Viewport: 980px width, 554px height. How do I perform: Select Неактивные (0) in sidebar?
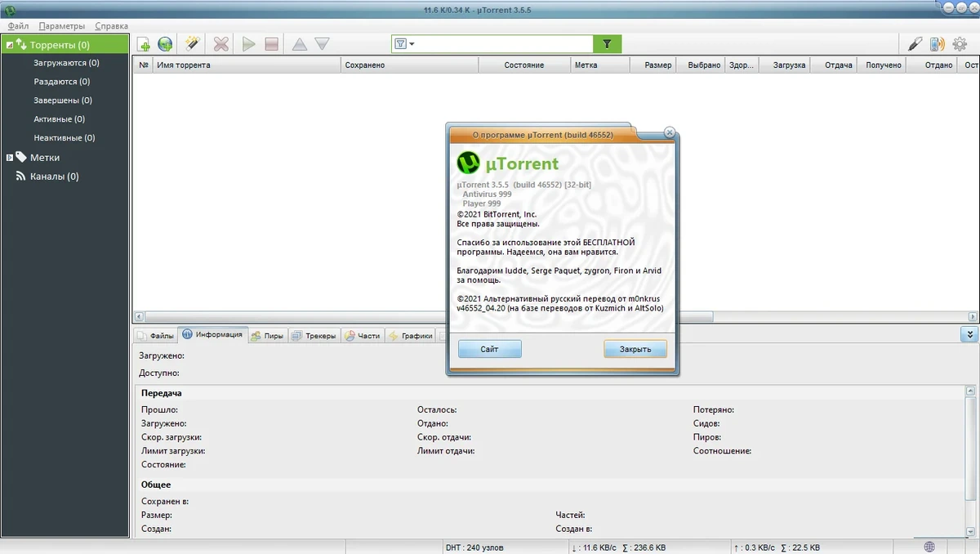(x=64, y=138)
